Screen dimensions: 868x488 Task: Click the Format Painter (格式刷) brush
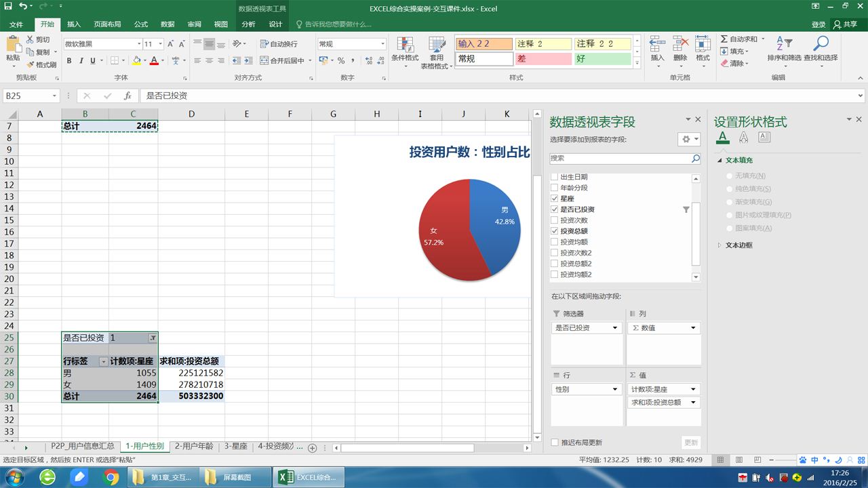pyautogui.click(x=31, y=64)
